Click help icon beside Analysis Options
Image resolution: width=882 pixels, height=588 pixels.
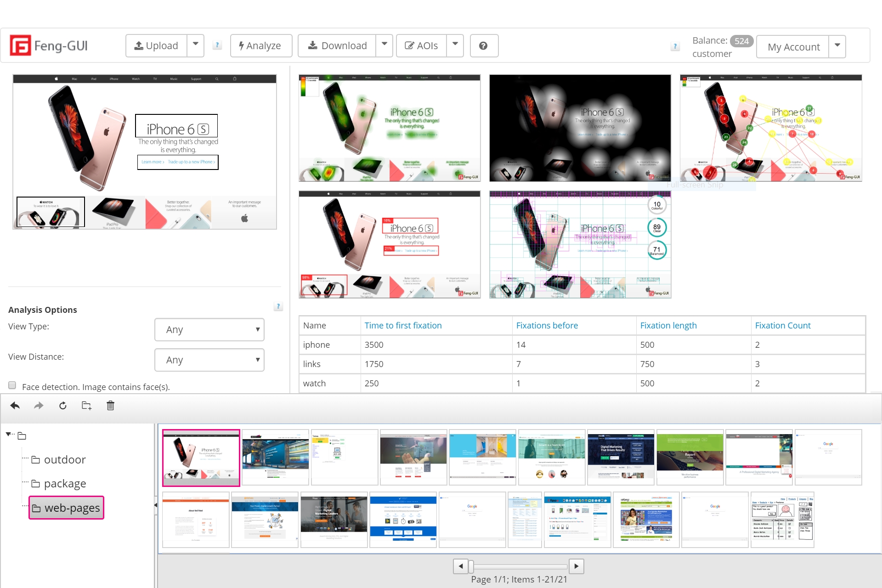click(278, 306)
